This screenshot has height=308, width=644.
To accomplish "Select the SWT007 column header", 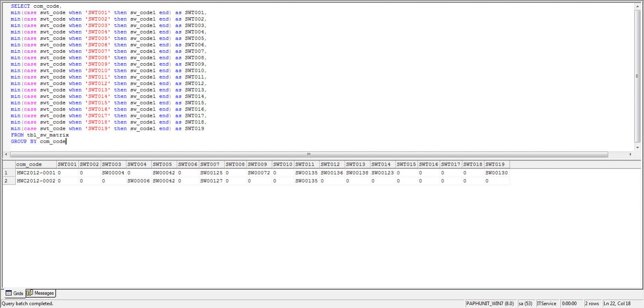I will [212, 164].
